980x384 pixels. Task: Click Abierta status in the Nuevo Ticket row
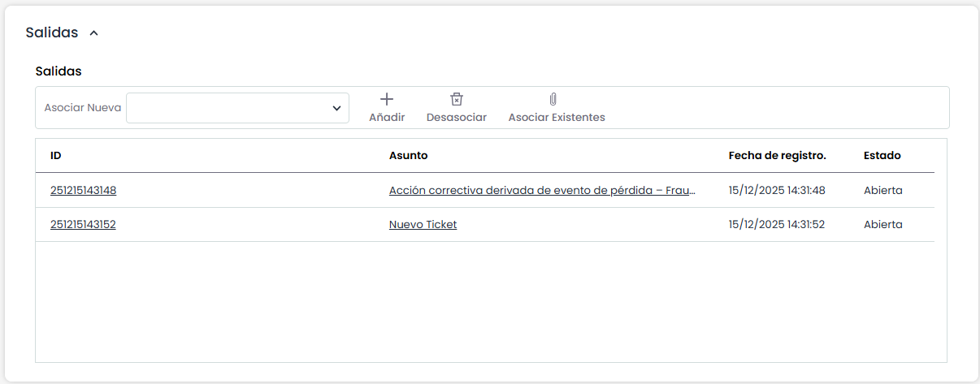(x=882, y=225)
